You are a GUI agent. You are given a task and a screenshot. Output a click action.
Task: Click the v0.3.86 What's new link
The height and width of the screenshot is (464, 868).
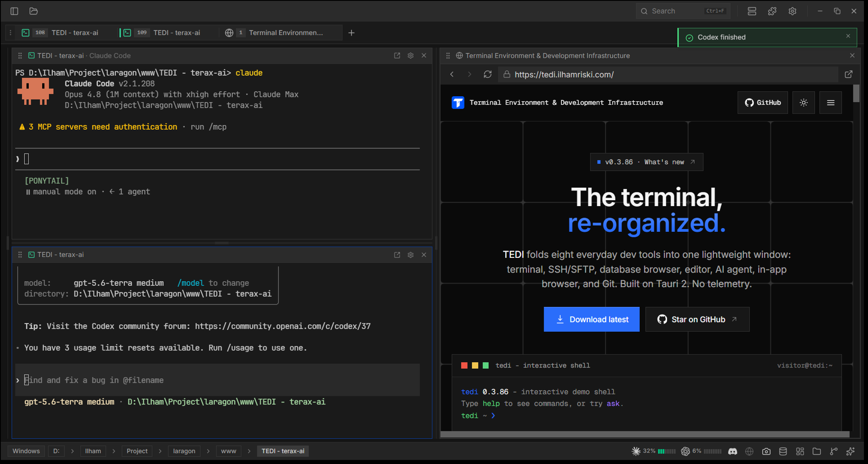coord(647,162)
